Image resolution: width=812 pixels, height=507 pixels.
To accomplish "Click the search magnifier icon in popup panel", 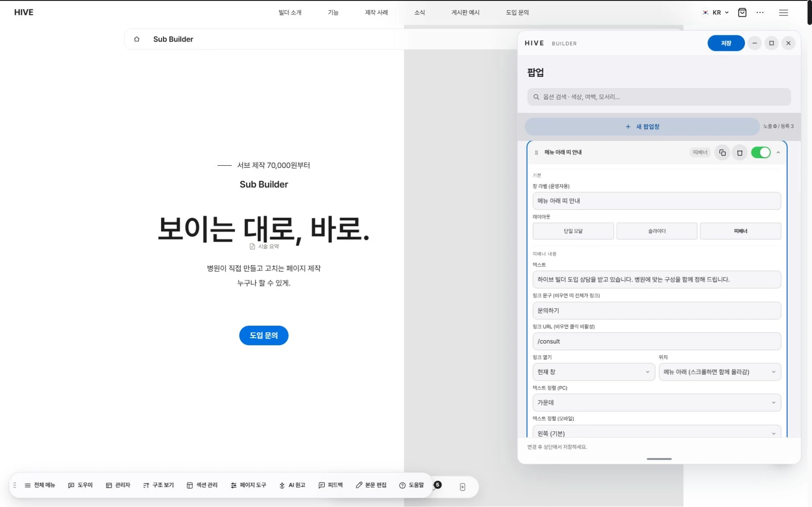I will (536, 97).
